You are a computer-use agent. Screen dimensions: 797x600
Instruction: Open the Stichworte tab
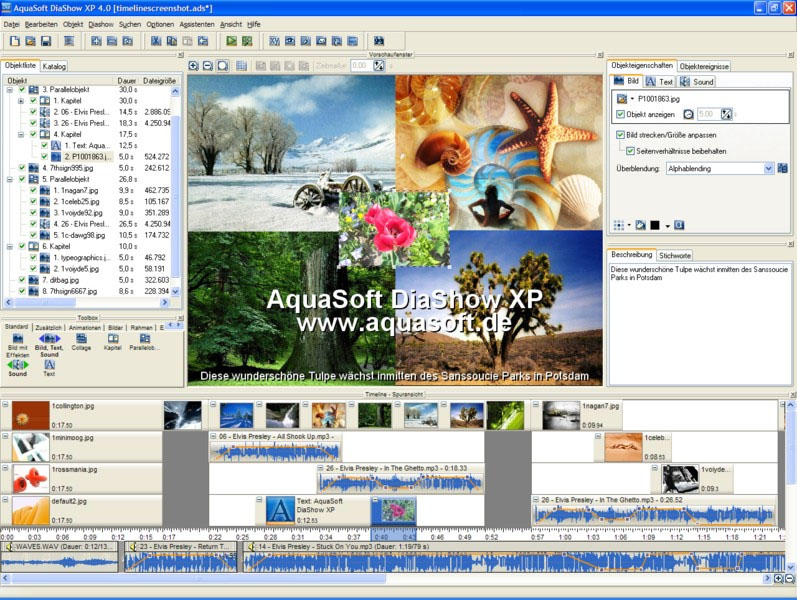pyautogui.click(x=674, y=255)
